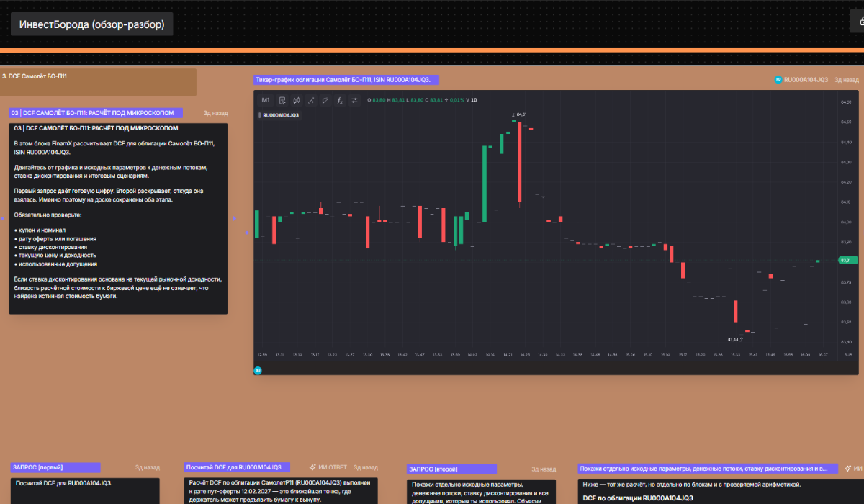This screenshot has width=864, height=504.
Task: Click the small logo below chart
Action: coord(258,370)
